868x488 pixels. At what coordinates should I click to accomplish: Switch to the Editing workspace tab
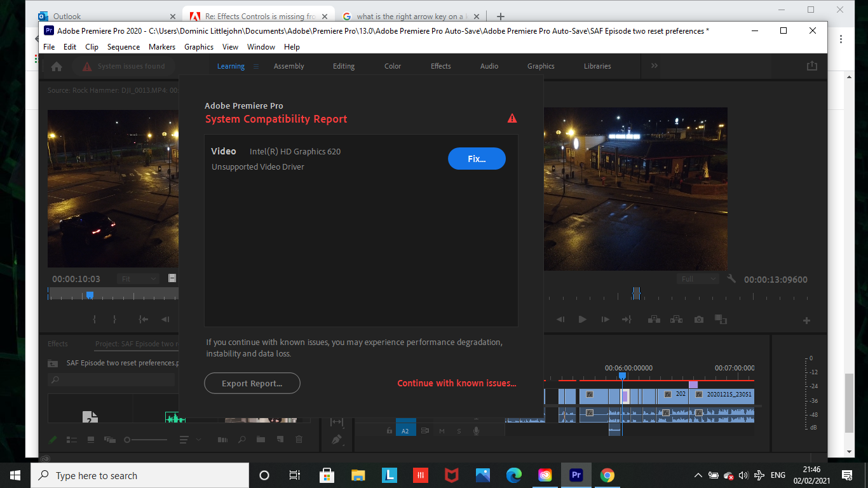tap(344, 65)
